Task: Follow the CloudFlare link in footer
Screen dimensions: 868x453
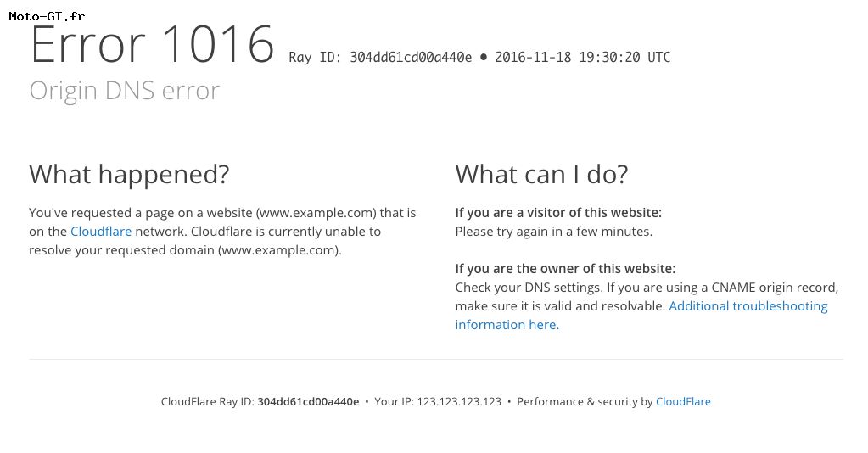Action: point(683,401)
